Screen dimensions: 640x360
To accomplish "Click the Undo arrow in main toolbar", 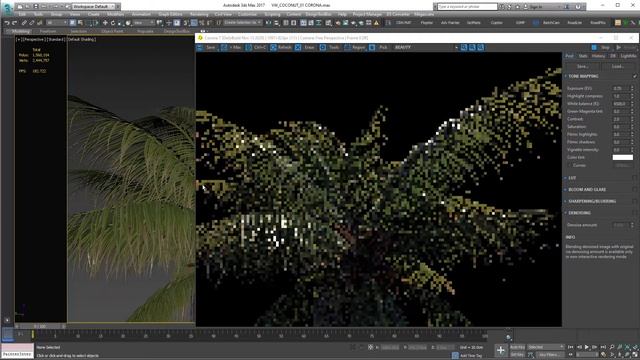I will click(7, 23).
